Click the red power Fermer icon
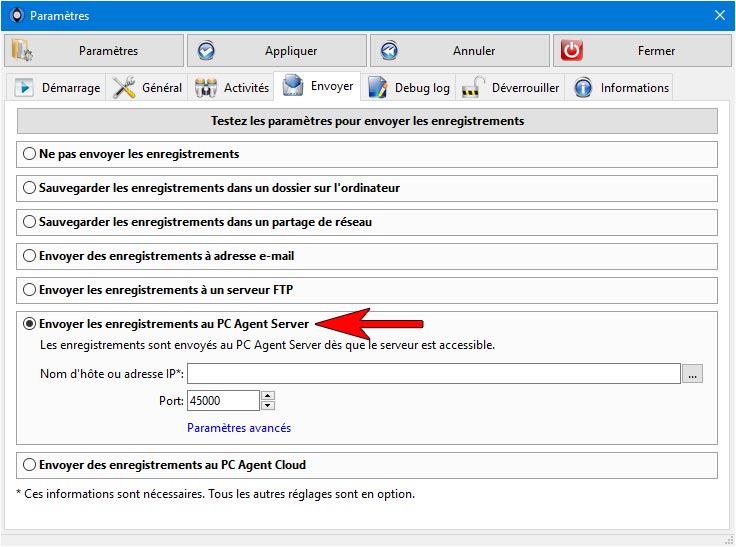This screenshot has width=736, height=547. coord(571,51)
